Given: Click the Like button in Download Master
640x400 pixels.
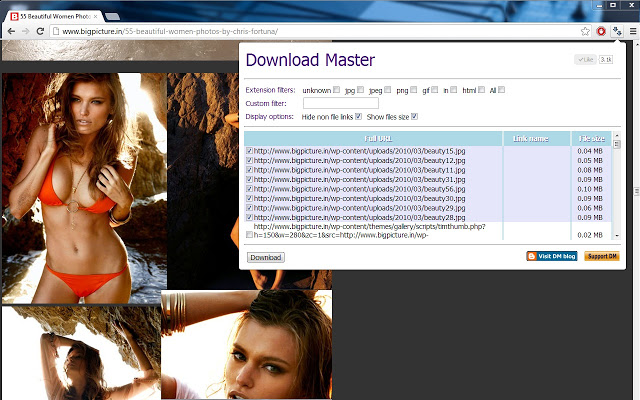Looking at the screenshot, I should 585,60.
